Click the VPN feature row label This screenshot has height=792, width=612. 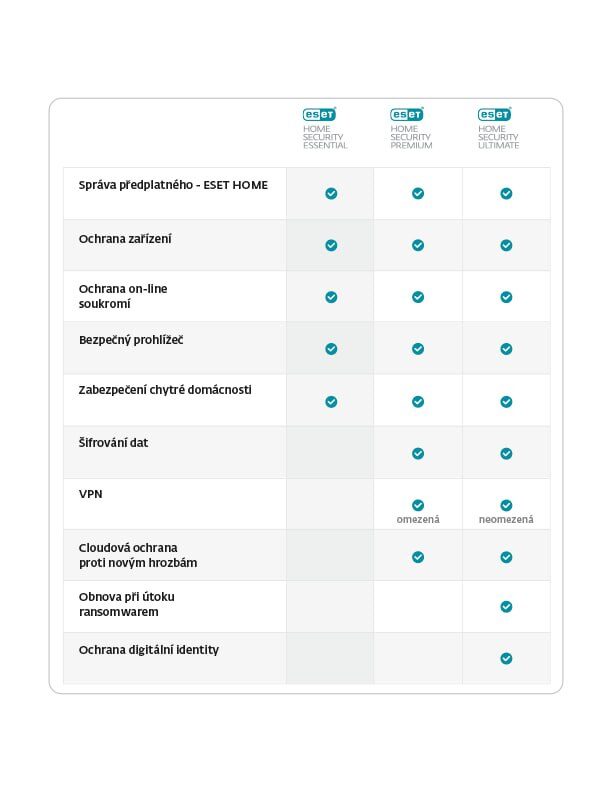pyautogui.click(x=90, y=494)
